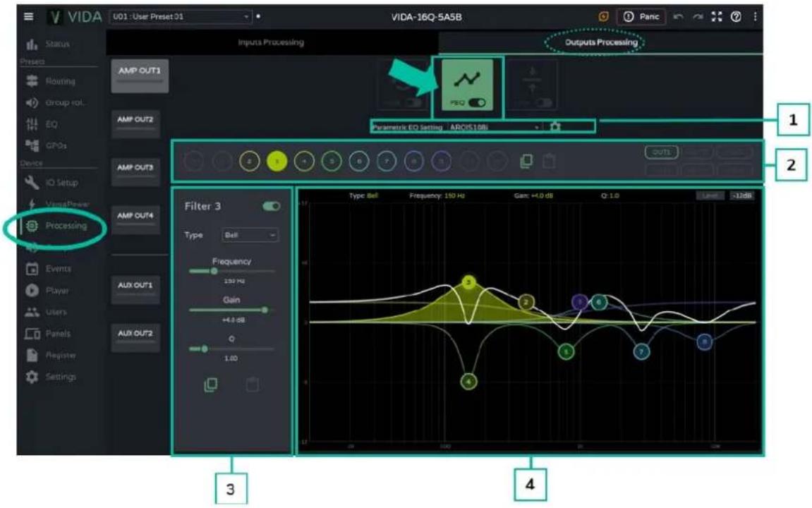
Task: Go to Routing in sidebar
Action: [x=51, y=81]
